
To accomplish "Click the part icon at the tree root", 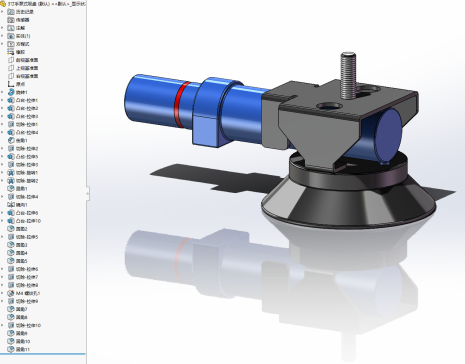I will click(3, 4).
